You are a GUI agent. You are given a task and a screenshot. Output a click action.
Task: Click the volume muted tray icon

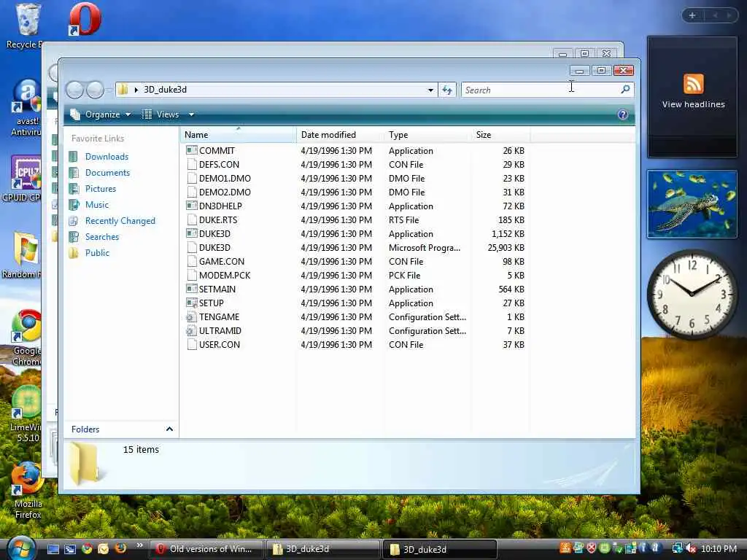coord(691,548)
